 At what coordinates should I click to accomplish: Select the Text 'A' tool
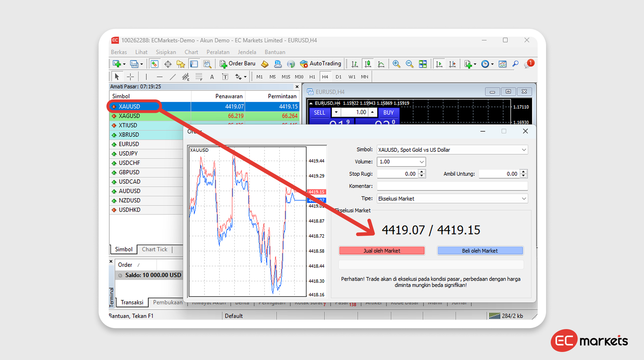[x=212, y=77]
